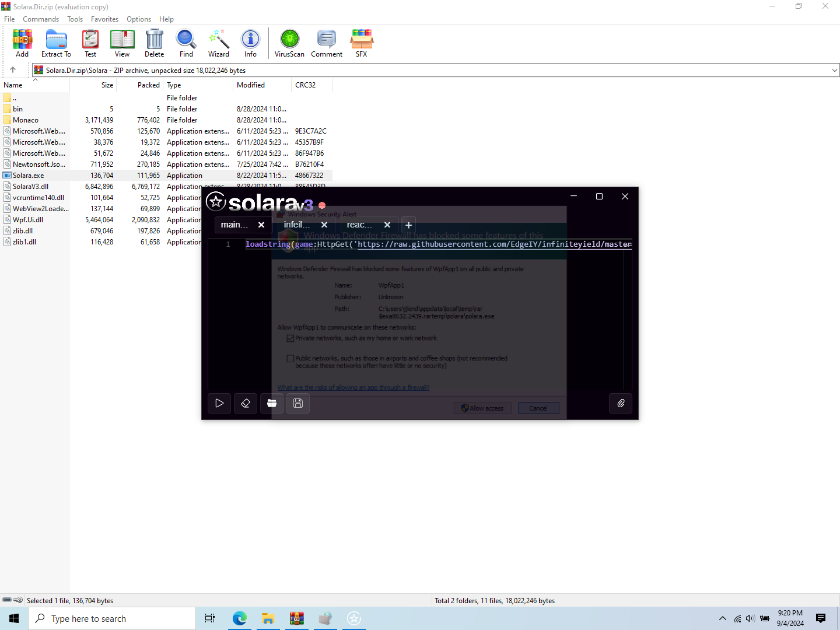
Task: Click the Solara taskbar icon
Action: [354, 618]
